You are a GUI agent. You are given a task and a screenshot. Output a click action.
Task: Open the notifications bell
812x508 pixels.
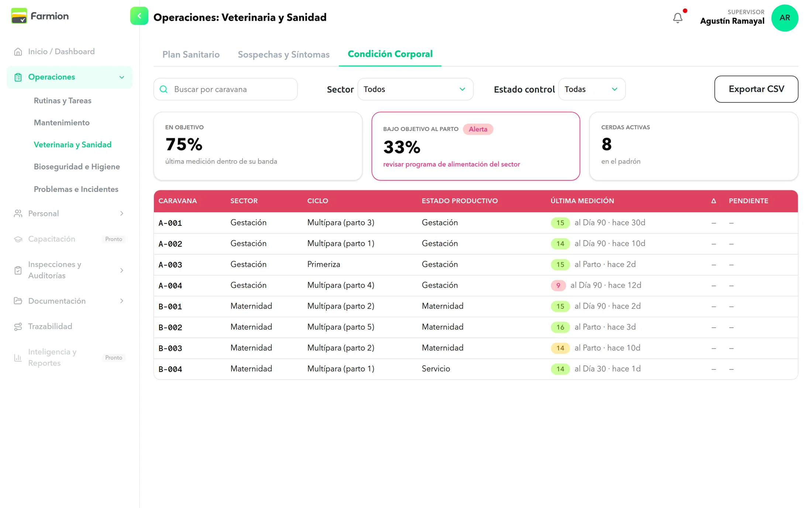click(x=678, y=18)
